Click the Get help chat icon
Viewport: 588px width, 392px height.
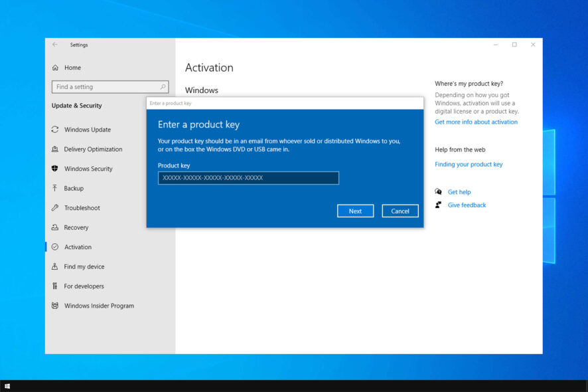(x=438, y=192)
